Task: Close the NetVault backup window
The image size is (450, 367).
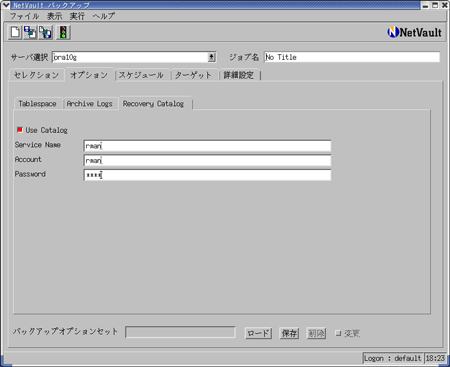Action: (x=445, y=5)
